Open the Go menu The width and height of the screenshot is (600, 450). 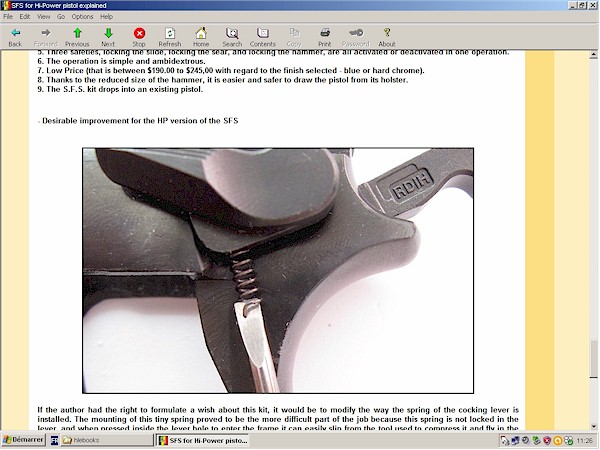coord(61,16)
